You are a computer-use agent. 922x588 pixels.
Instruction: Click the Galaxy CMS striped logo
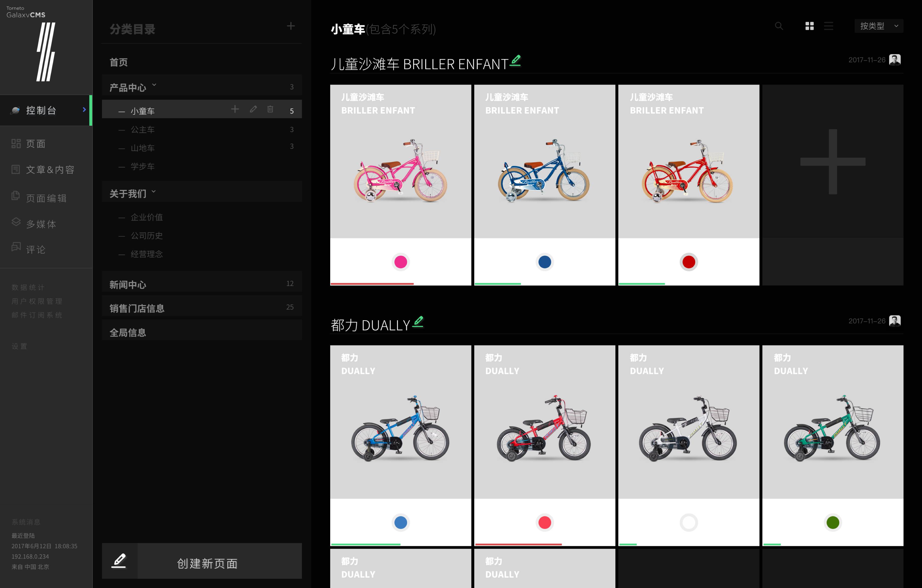[x=46, y=52]
